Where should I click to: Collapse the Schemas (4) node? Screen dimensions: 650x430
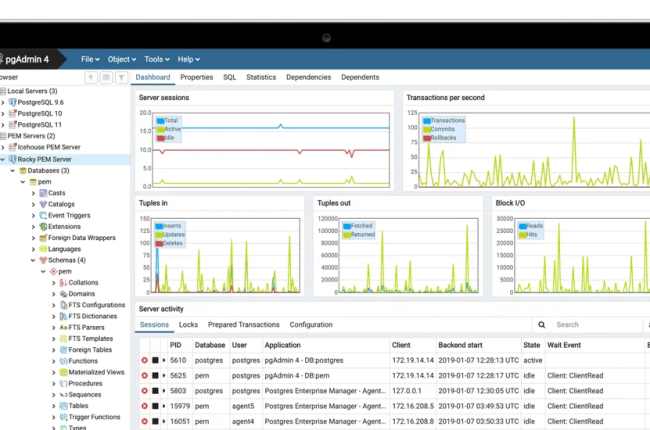click(x=33, y=260)
